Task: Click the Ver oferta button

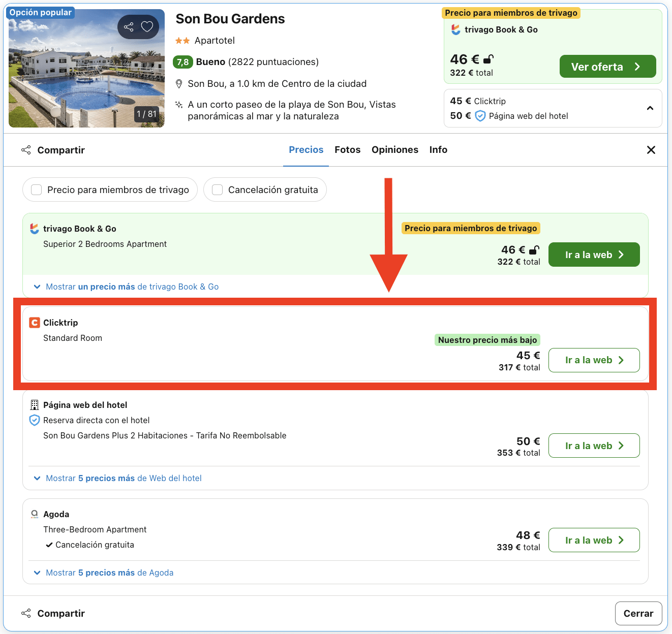Action: [607, 67]
